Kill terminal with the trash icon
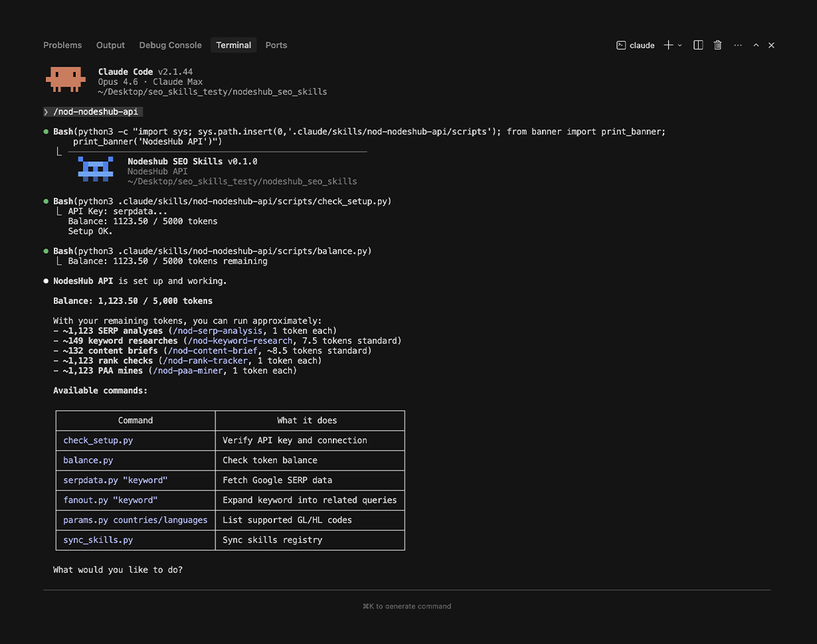 (x=717, y=45)
